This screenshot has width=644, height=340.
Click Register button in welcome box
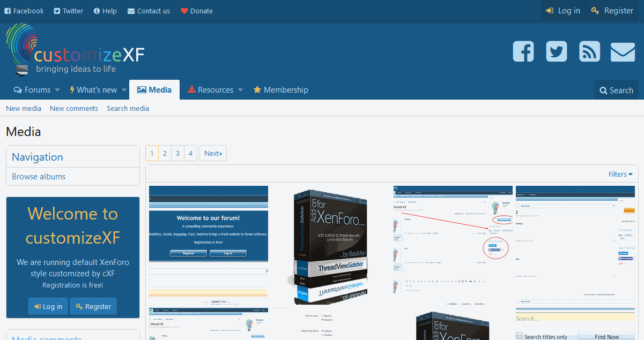pyautogui.click(x=93, y=306)
